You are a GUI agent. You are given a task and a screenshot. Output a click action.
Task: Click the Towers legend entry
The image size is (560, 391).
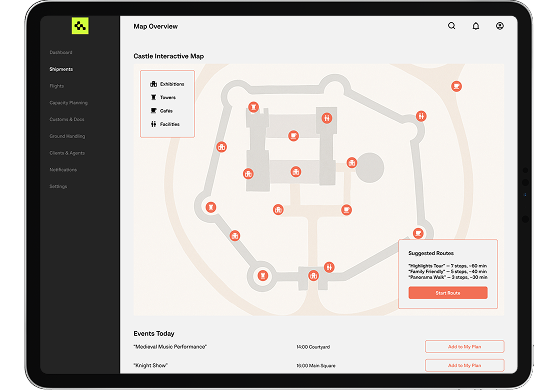163,97
